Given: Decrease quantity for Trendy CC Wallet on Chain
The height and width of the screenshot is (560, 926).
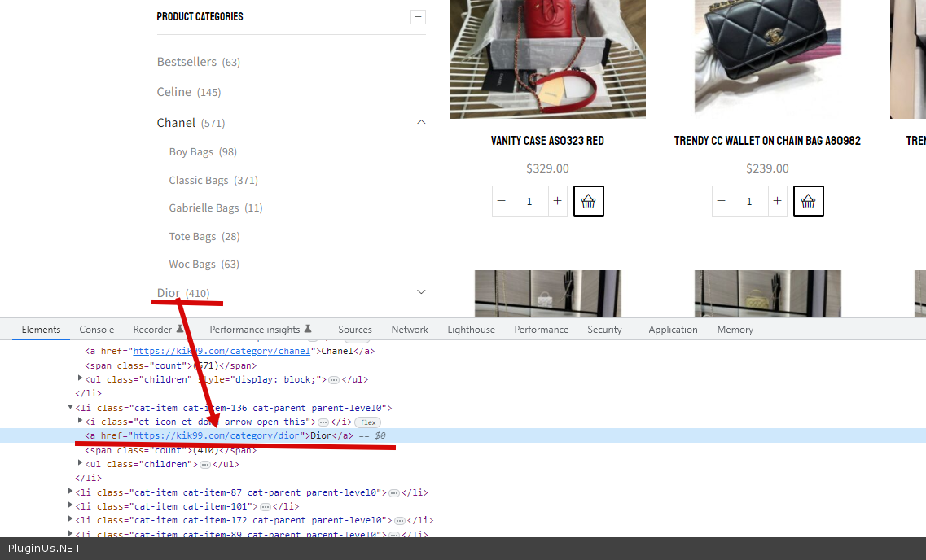Looking at the screenshot, I should pos(722,201).
